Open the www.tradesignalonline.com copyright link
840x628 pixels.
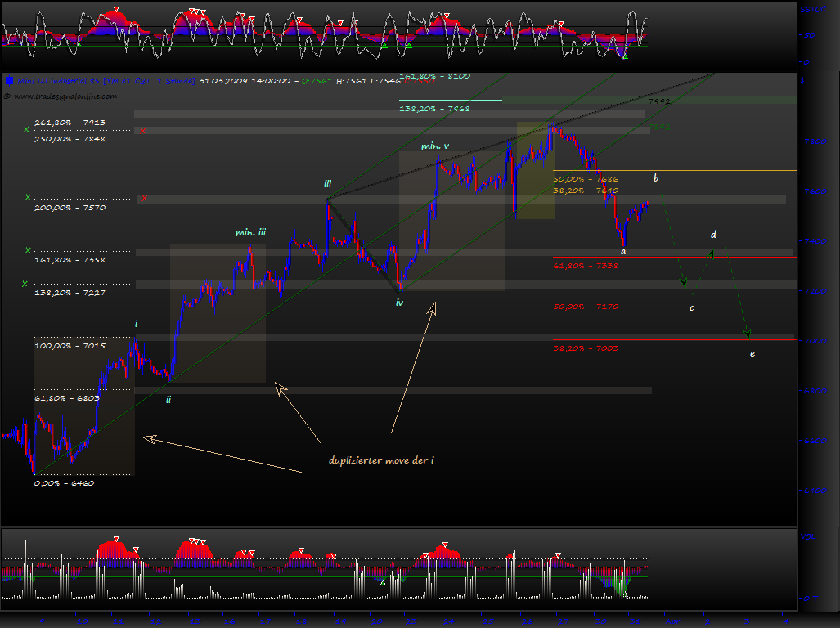[x=61, y=96]
